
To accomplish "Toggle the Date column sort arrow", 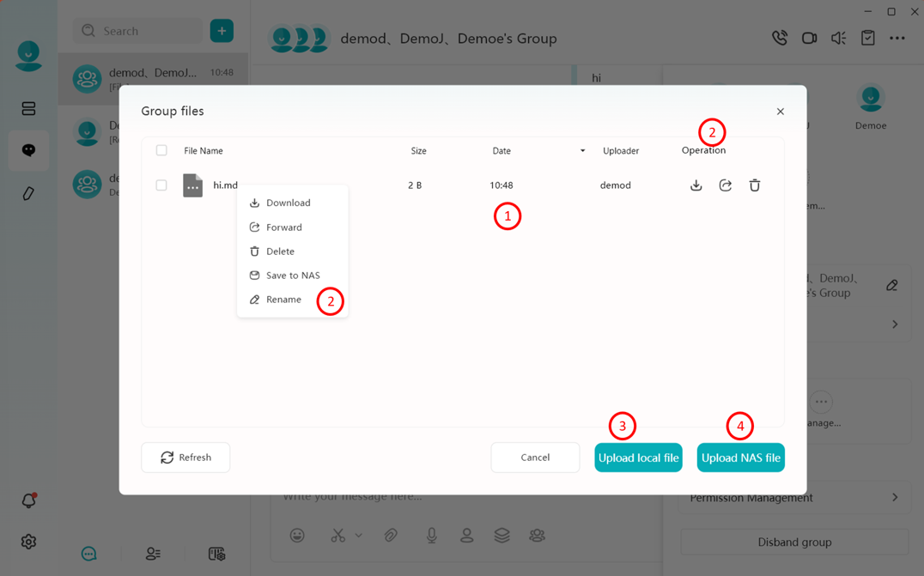I will tap(582, 151).
